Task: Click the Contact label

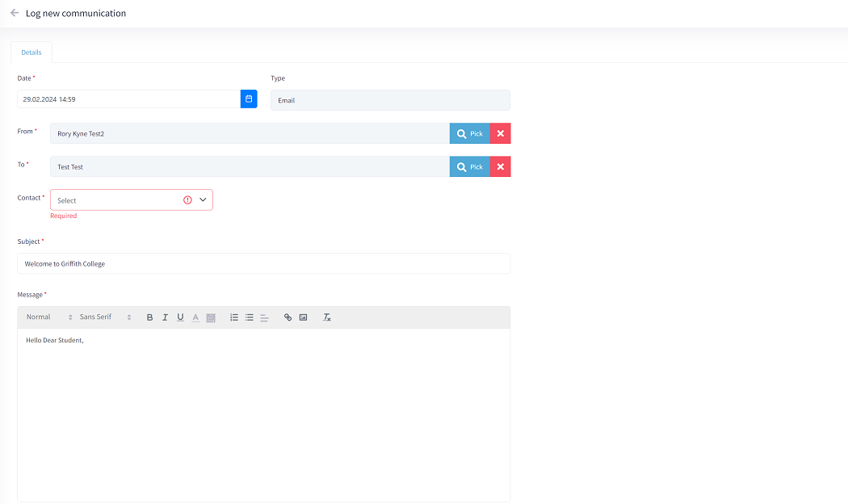Action: [28, 198]
